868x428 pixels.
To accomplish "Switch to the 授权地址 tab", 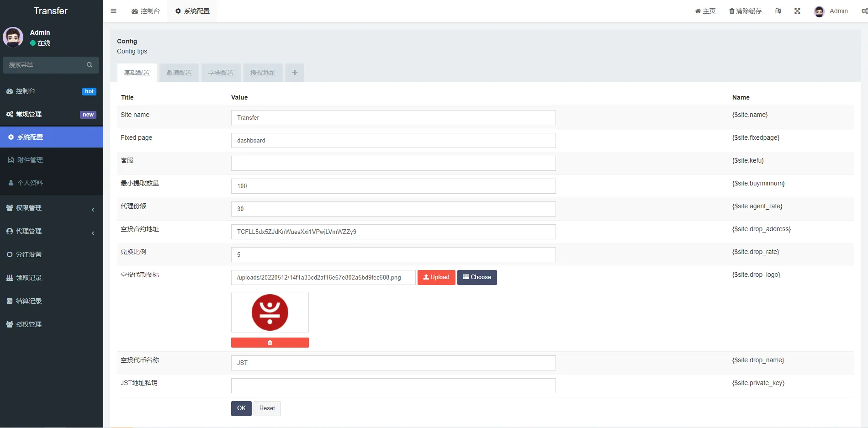I will pos(263,73).
